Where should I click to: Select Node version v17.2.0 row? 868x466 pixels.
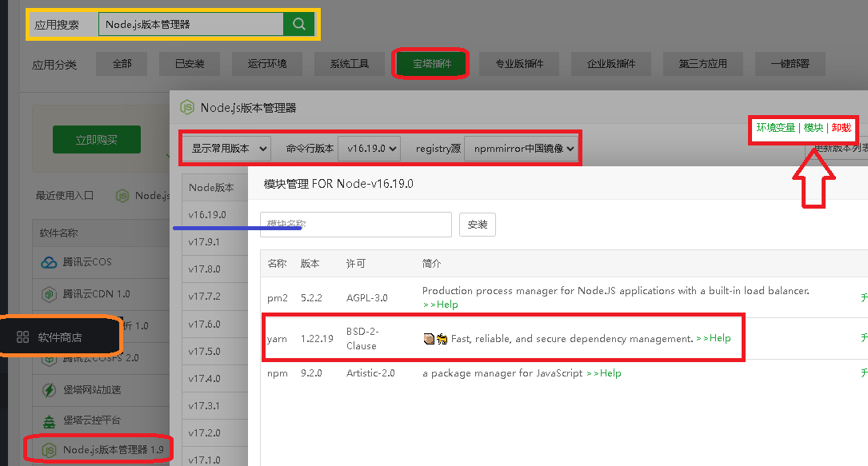[215, 433]
